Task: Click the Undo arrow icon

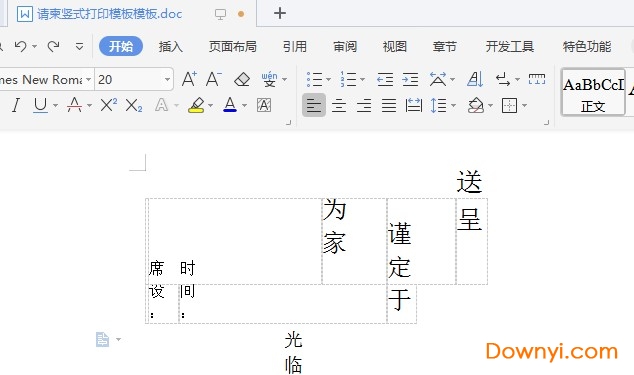Action: pyautogui.click(x=20, y=47)
